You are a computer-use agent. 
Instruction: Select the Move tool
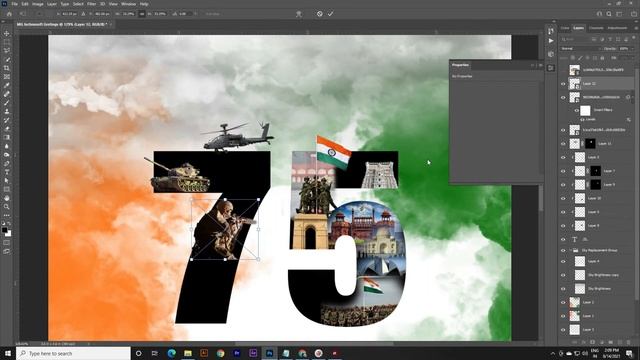[7, 33]
